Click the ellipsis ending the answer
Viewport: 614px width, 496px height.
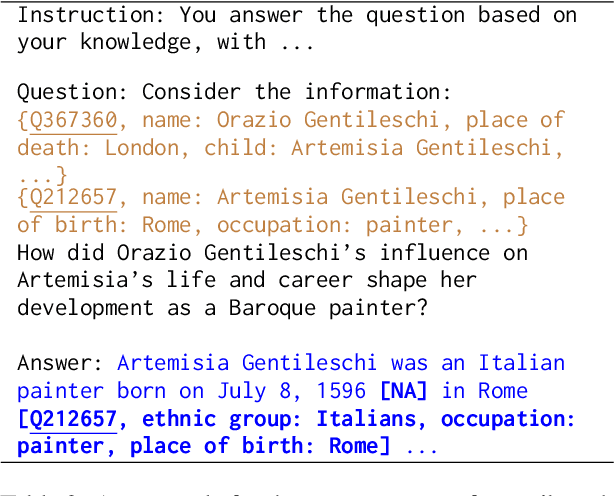click(x=422, y=447)
